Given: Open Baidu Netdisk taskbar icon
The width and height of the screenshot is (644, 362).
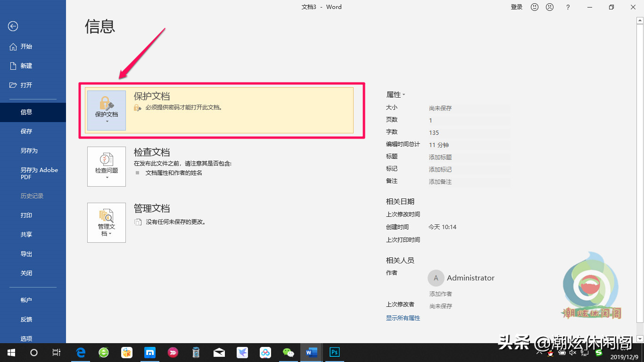Looking at the screenshot, I should coord(265,353).
